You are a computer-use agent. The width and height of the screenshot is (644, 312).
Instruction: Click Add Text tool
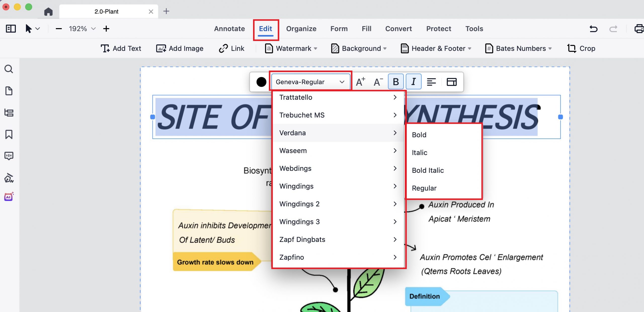[x=121, y=48]
